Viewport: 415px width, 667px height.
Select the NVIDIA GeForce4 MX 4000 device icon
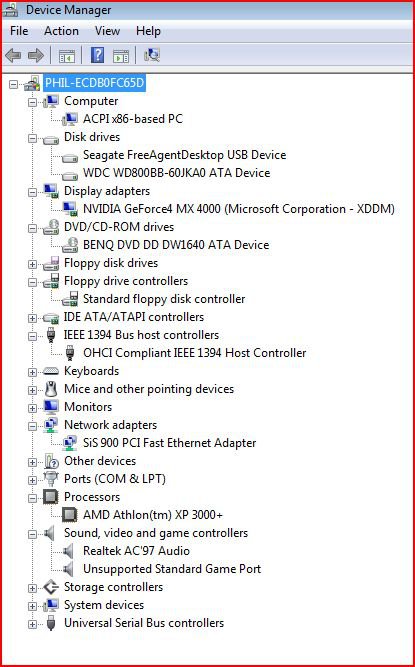[x=70, y=209]
